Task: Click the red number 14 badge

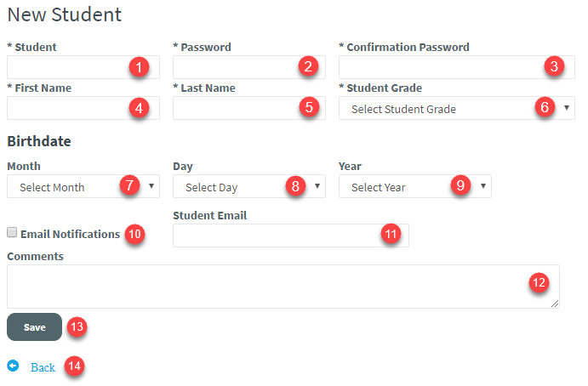Action: pos(75,366)
